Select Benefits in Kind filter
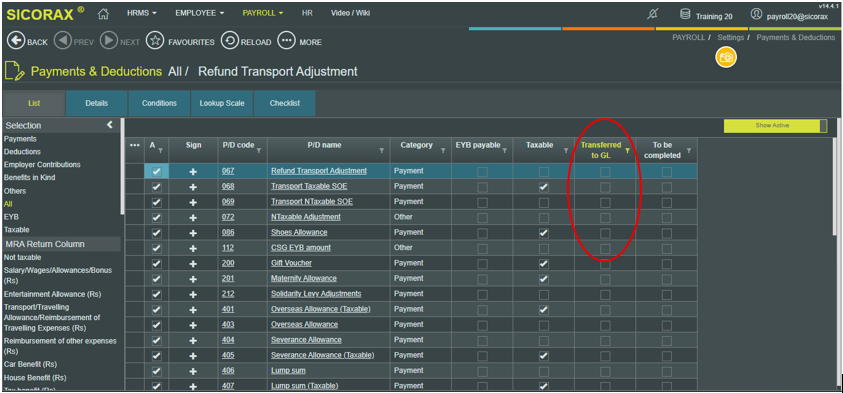Screen dimensions: 843x393 click(x=30, y=177)
